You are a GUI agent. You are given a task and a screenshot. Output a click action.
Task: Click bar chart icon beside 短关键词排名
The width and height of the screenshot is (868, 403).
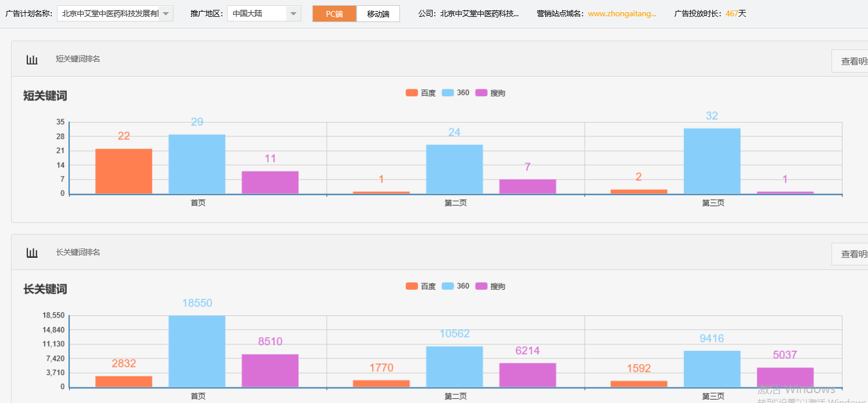32,59
